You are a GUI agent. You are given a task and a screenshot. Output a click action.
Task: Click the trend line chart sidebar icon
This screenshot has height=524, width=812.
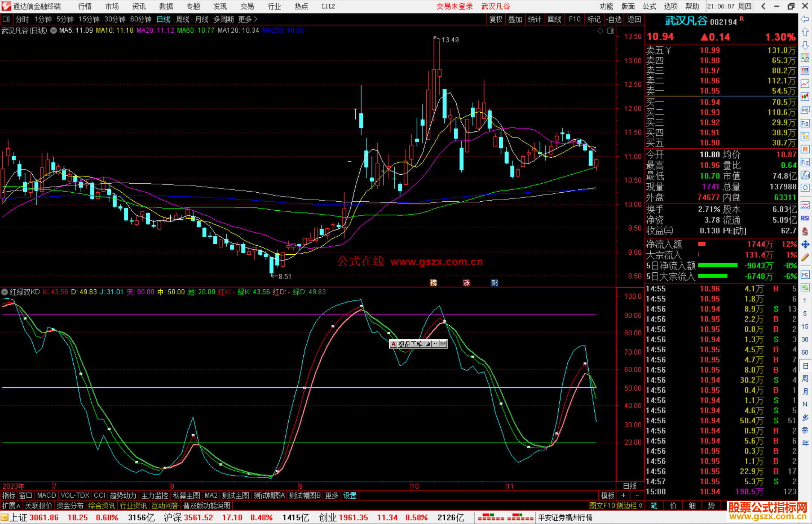click(805, 84)
